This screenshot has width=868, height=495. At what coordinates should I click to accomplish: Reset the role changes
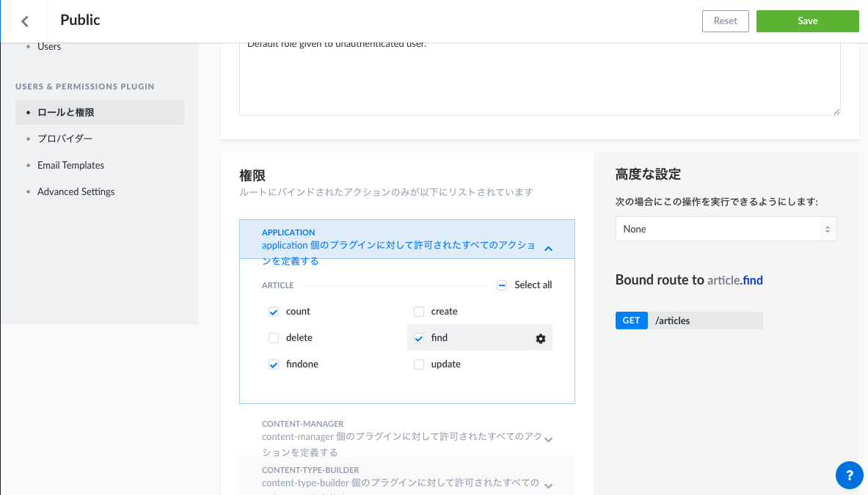725,21
